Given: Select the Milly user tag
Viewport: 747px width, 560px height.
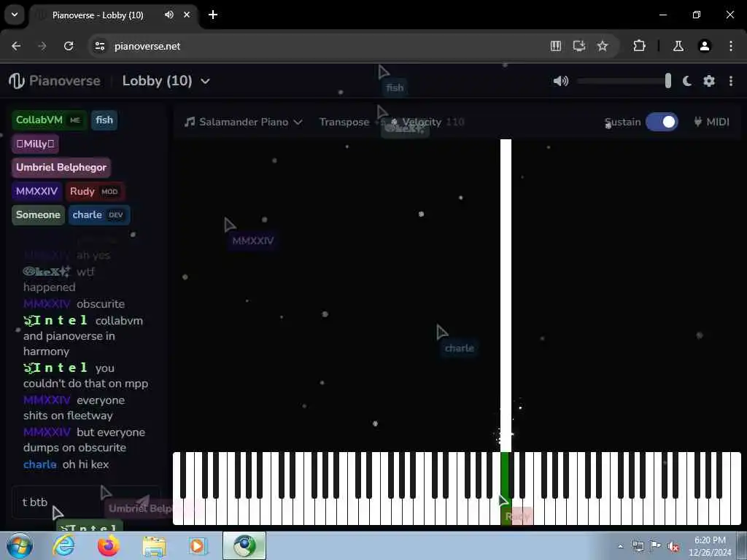Looking at the screenshot, I should (35, 144).
